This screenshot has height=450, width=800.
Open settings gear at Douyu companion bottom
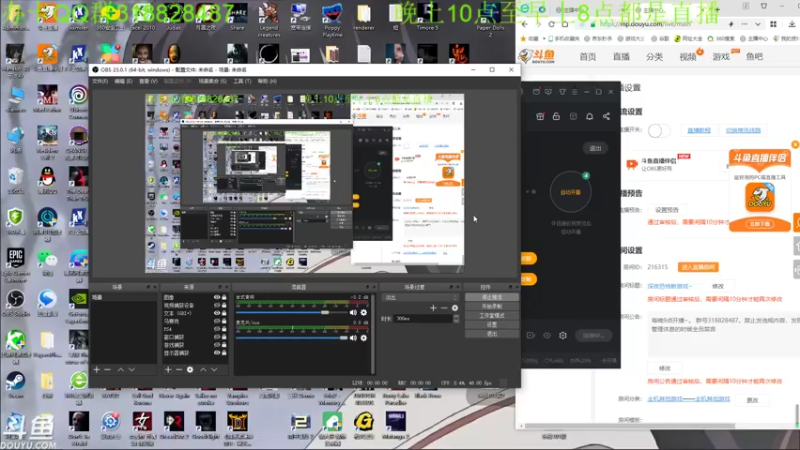click(x=563, y=335)
